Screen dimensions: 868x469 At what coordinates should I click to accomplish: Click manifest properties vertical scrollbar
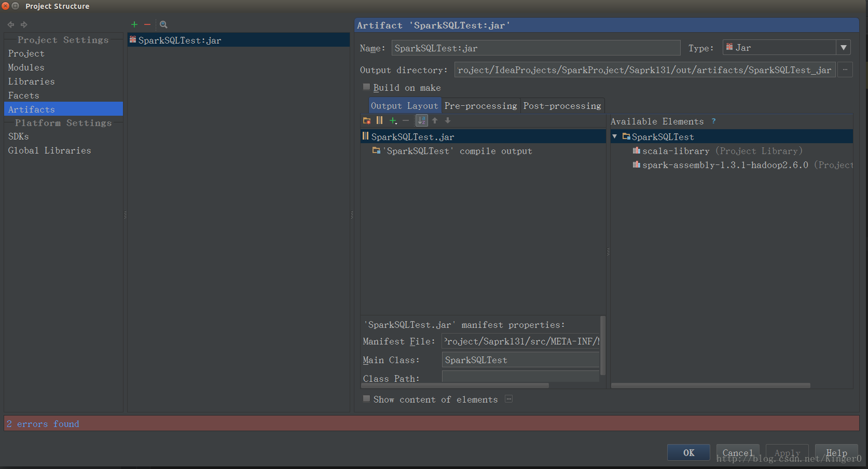coord(602,345)
